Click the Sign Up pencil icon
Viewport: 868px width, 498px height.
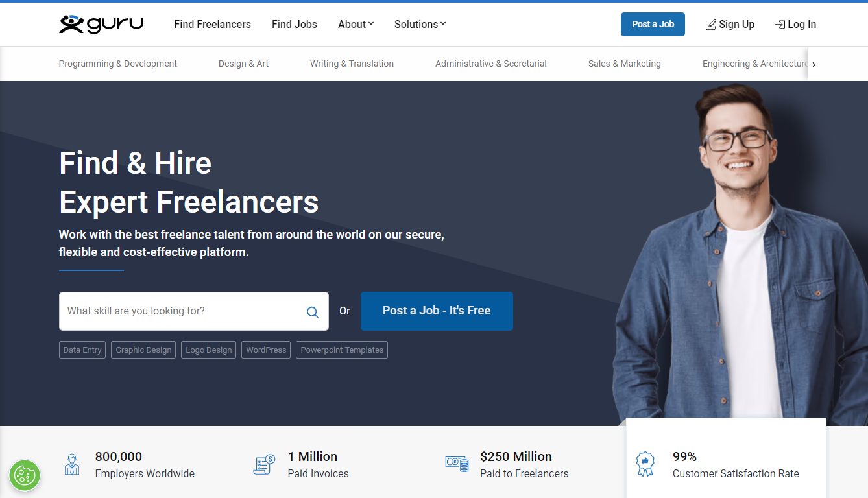(x=711, y=25)
